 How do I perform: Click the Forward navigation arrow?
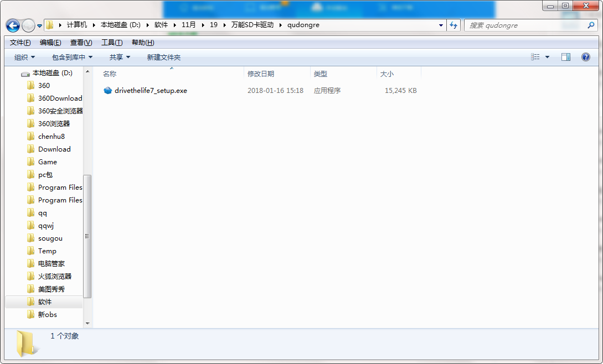(28, 26)
